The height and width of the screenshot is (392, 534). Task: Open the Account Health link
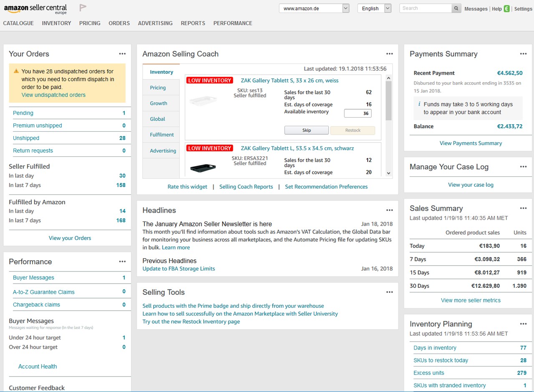pyautogui.click(x=38, y=367)
